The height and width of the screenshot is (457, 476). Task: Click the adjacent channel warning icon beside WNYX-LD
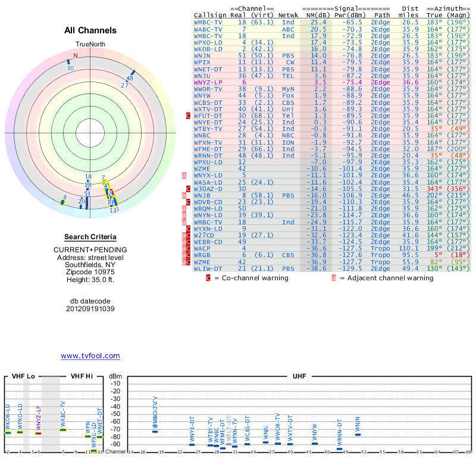pyautogui.click(x=184, y=175)
